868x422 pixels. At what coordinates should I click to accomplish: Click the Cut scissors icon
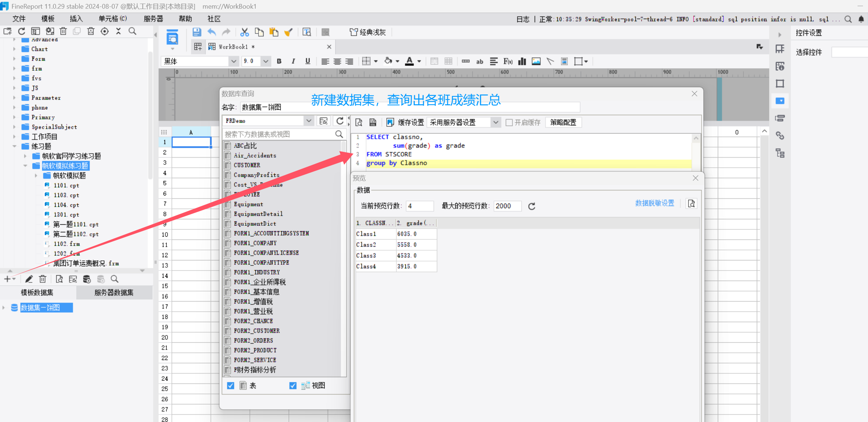244,32
